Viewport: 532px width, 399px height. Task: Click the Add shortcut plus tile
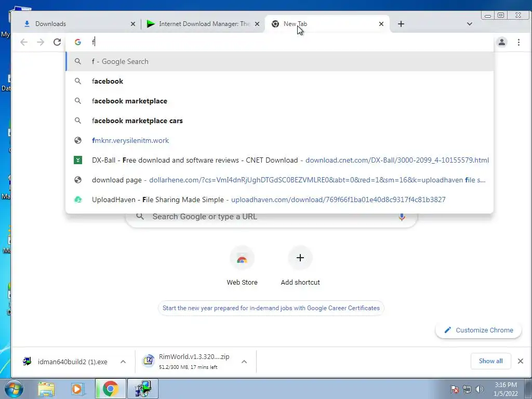pos(300,267)
